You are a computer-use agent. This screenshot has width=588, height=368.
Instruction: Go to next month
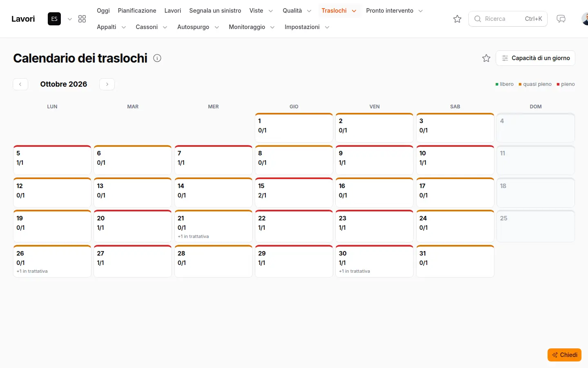point(107,84)
